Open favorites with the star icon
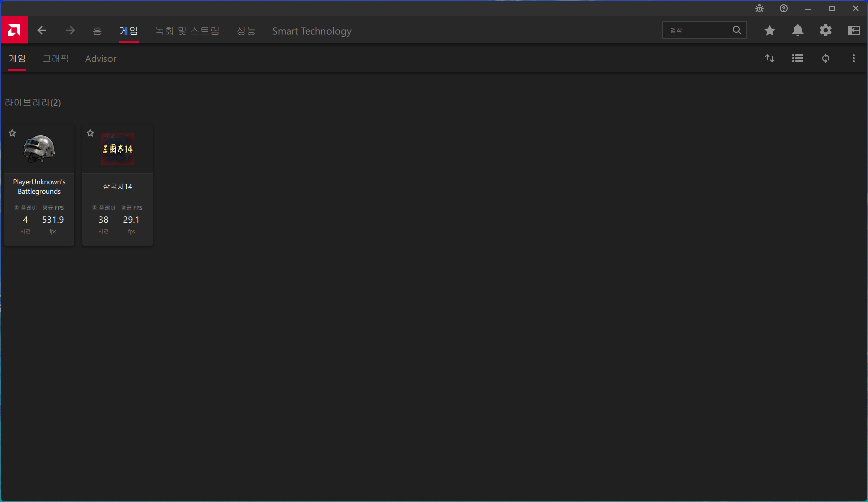This screenshot has height=502, width=868. point(770,31)
